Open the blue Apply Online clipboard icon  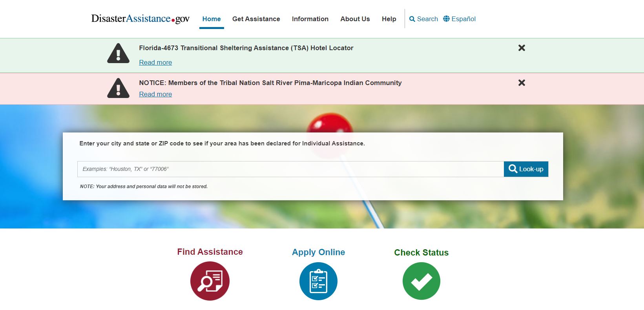tap(318, 281)
